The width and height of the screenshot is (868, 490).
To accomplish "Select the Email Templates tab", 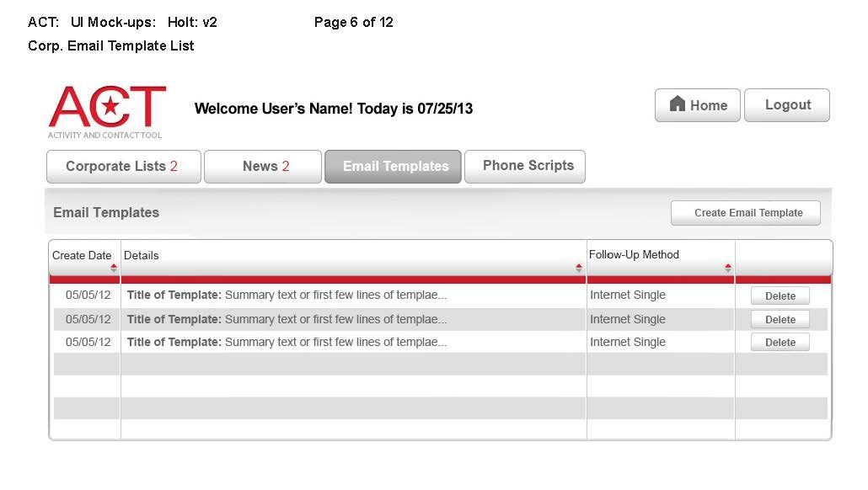I will 393,167.
